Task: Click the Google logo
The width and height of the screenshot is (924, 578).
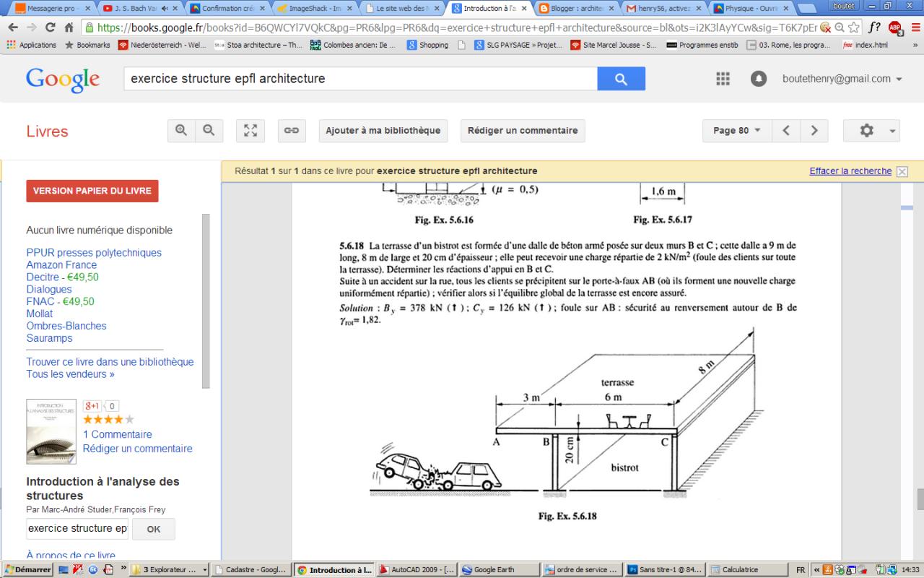Action: coord(63,79)
